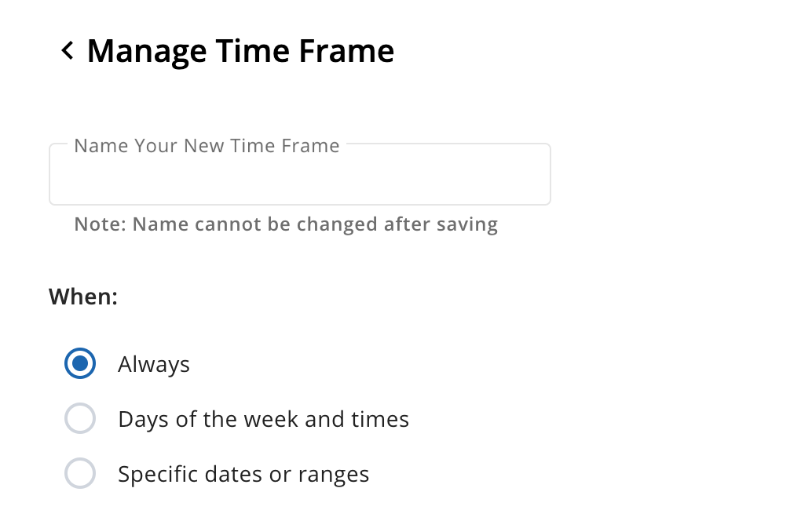812x521 pixels.
Task: Go back using the left chevron icon
Action: point(68,51)
